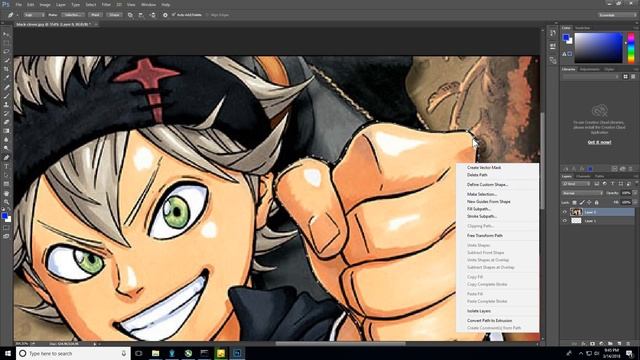
Task: Choose Delete Path in context menu
Action: (477, 175)
